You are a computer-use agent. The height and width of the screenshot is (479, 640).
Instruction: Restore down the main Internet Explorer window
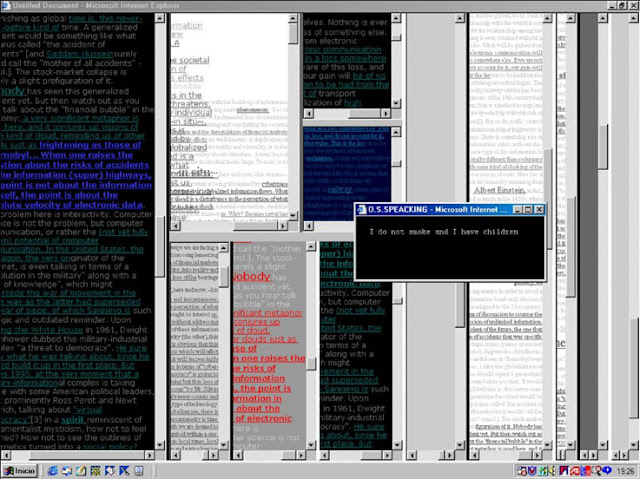tap(622, 6)
